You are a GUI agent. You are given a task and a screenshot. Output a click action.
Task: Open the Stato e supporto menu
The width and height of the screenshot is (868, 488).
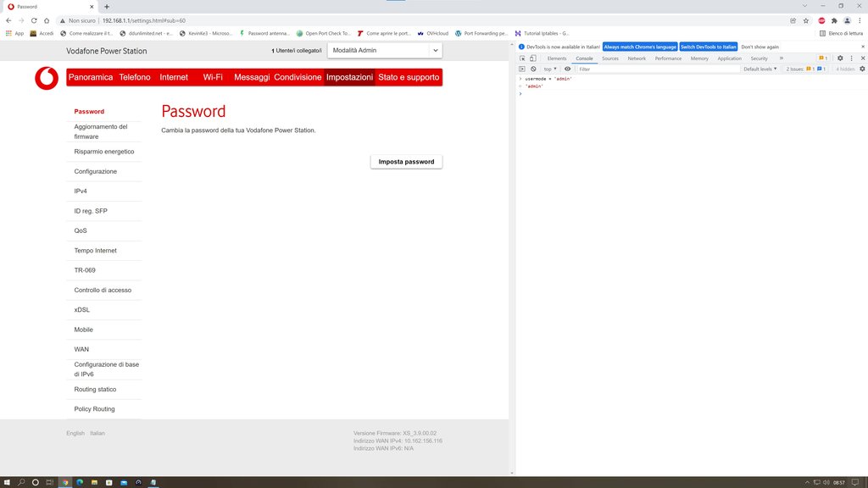pyautogui.click(x=409, y=77)
